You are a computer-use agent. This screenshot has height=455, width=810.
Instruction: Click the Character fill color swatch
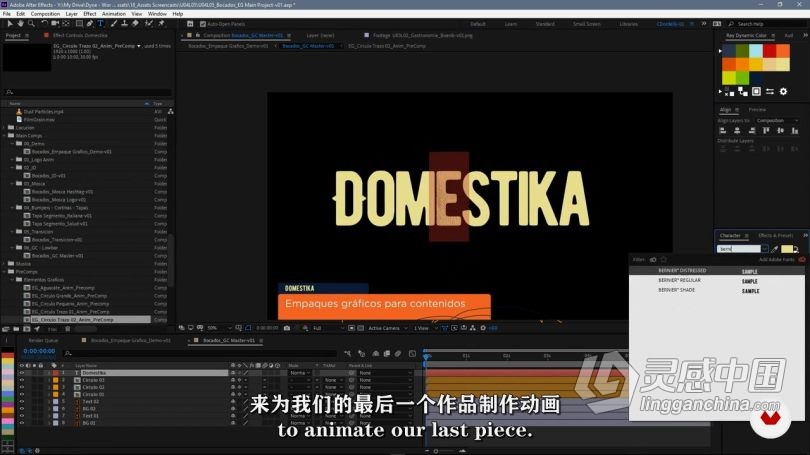coord(787,249)
